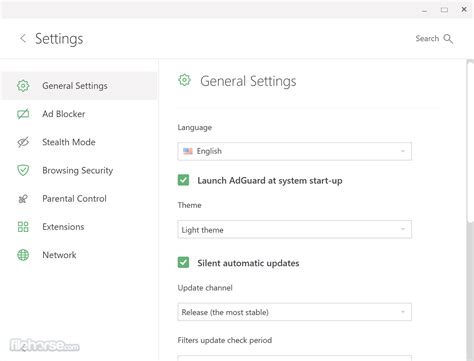Click the Network globe icon
The image size is (474, 361).
(23, 255)
